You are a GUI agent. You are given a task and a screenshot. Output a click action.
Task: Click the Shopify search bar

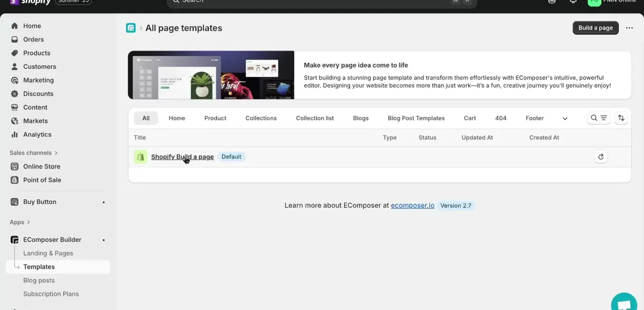click(322, 2)
